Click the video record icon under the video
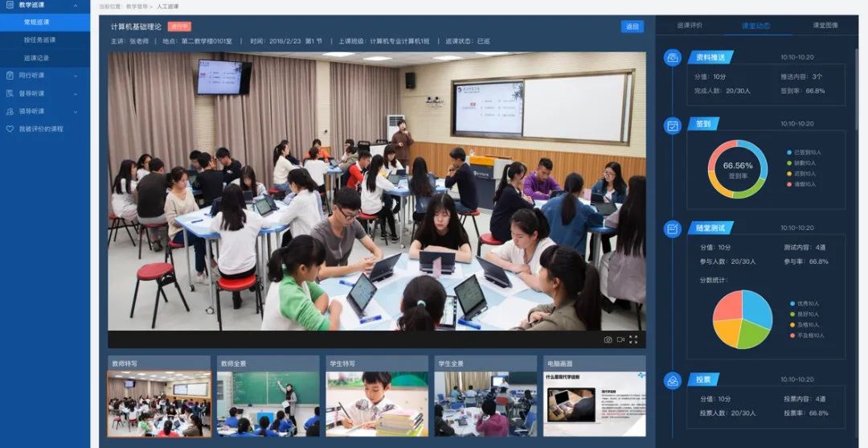 coord(620,339)
